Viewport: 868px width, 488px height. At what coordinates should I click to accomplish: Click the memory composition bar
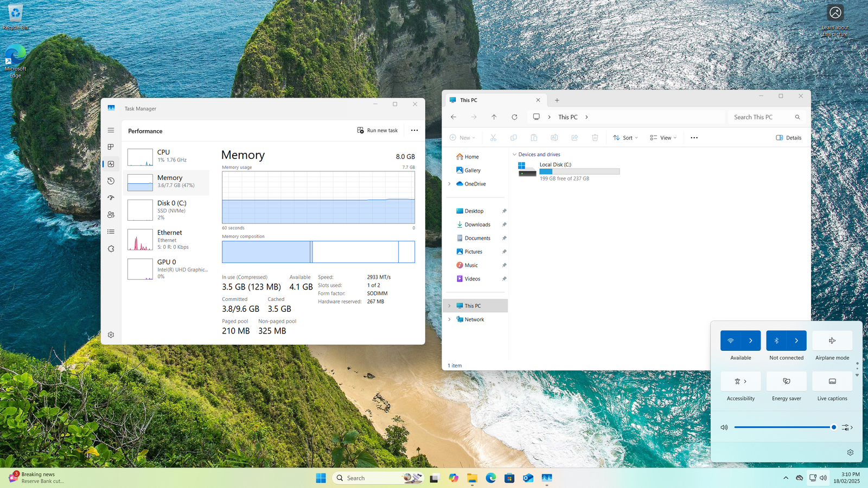(x=318, y=252)
